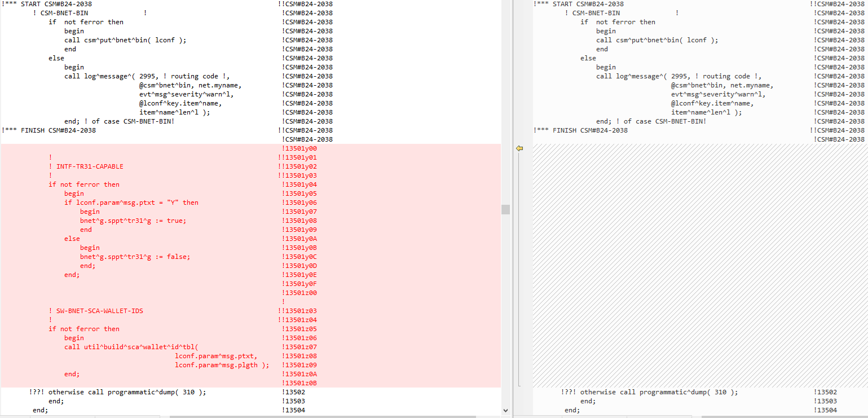Click the left pane vertical scrollbar thumb
Screen dimensions: 868x418
click(505, 209)
